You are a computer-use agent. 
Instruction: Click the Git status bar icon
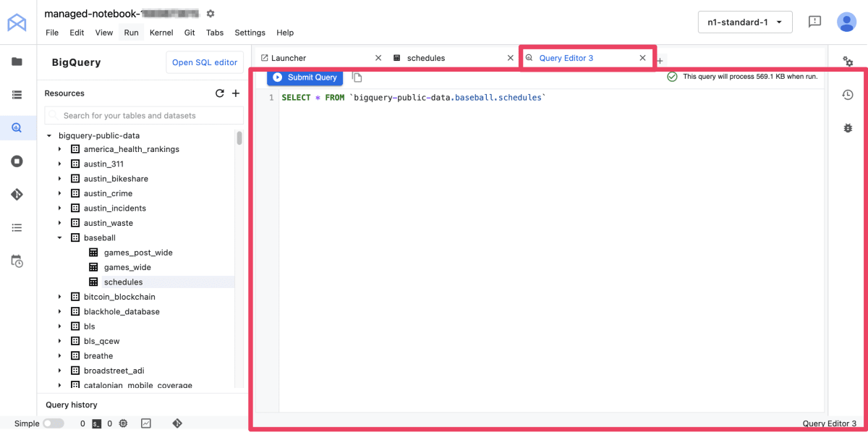pyautogui.click(x=176, y=423)
